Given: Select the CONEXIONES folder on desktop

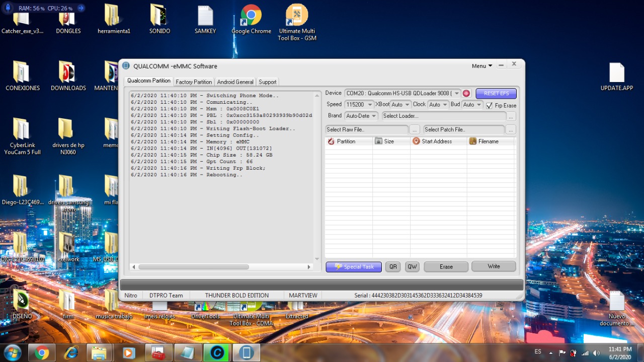Looking at the screenshot, I should click(x=23, y=77).
